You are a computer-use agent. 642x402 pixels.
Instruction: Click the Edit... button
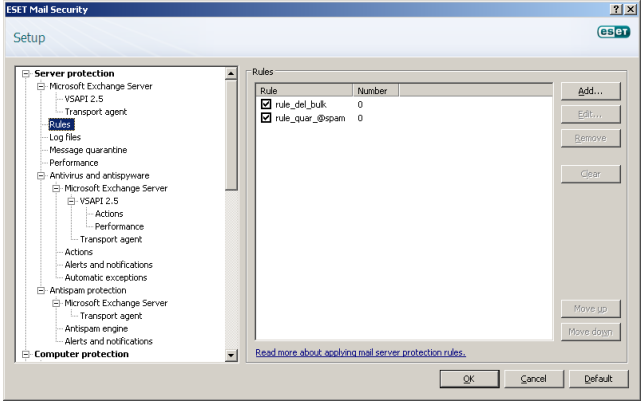[590, 115]
